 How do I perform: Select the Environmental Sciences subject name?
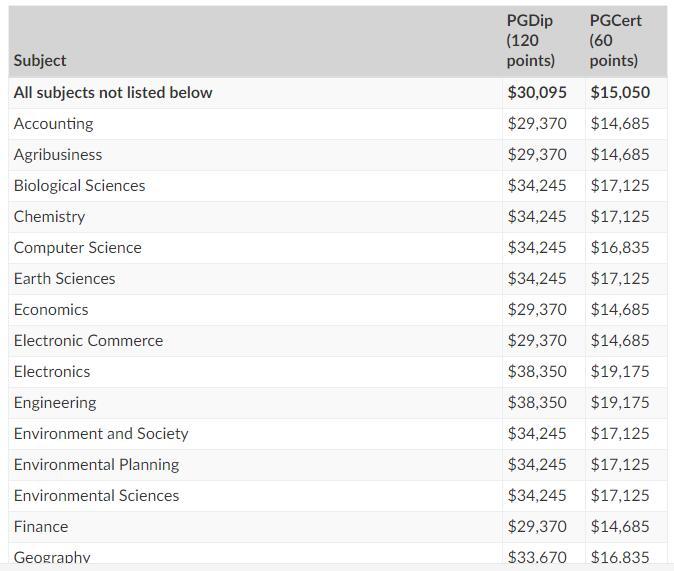(x=96, y=495)
